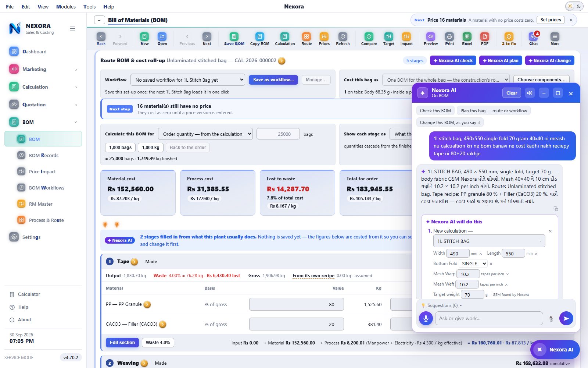
Task: Toggle the sidebar hamburger menu
Action: tap(73, 28)
